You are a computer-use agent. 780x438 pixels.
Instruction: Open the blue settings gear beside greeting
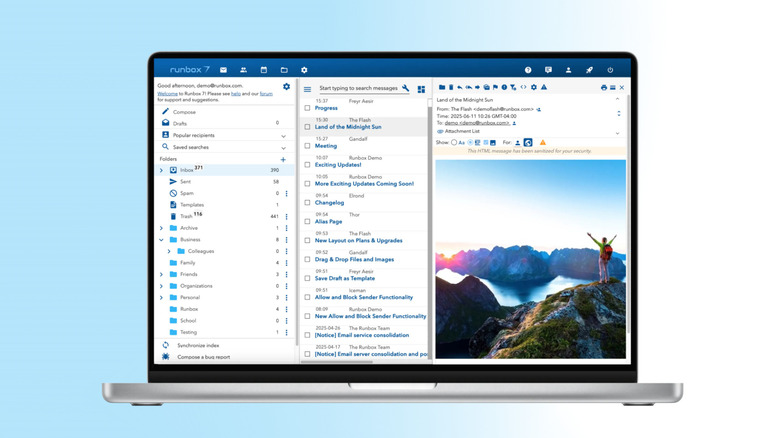coord(287,87)
